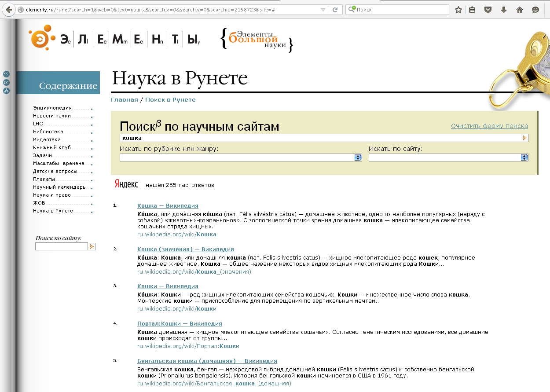Bookmark this page with star icon
Image resolution: width=550 pixels, height=392 pixels.
(x=458, y=9)
